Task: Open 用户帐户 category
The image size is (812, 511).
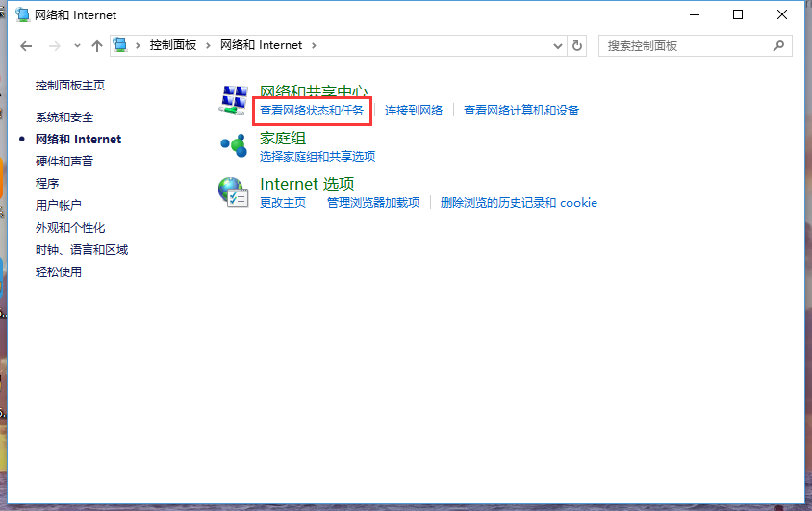Action: 59,206
